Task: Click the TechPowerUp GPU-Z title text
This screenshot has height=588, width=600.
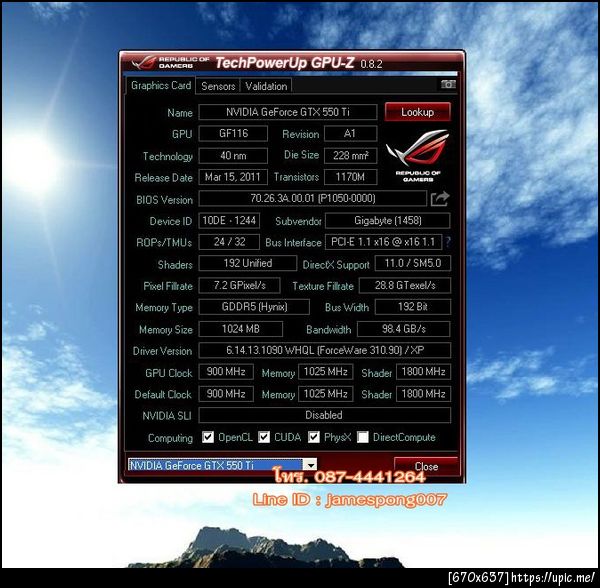Action: pyautogui.click(x=285, y=63)
